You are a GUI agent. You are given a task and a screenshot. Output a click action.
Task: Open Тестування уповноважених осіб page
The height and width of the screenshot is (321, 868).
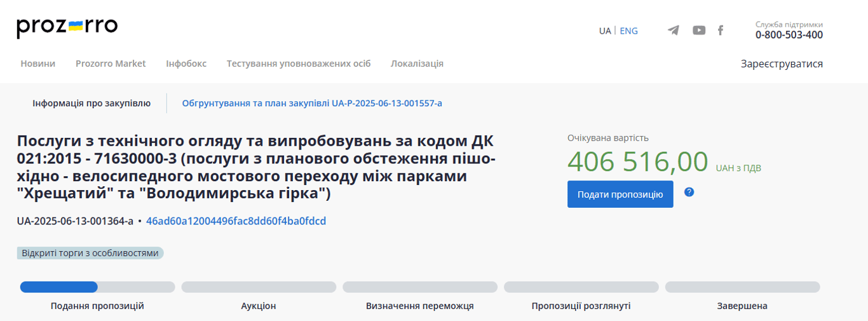tap(299, 64)
